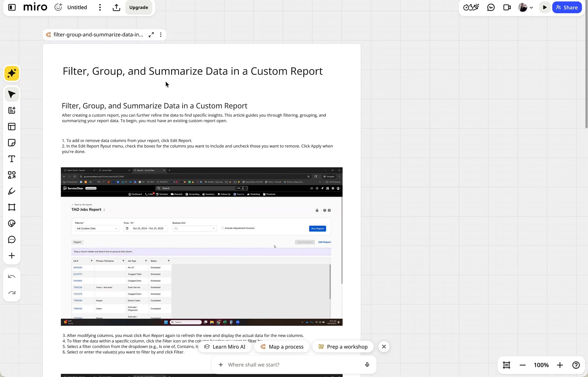The width and height of the screenshot is (588, 377).
Task: Click the Untitled board name
Action: point(77,7)
